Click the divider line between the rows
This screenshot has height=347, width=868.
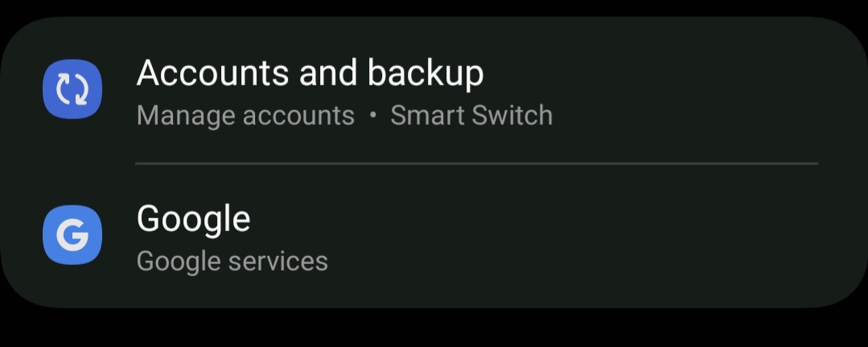(x=476, y=163)
